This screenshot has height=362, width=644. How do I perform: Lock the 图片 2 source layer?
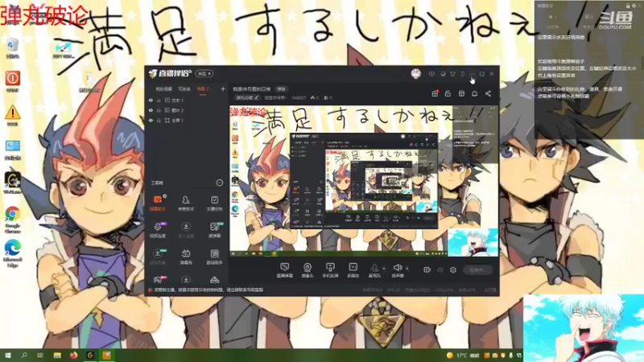point(159,110)
